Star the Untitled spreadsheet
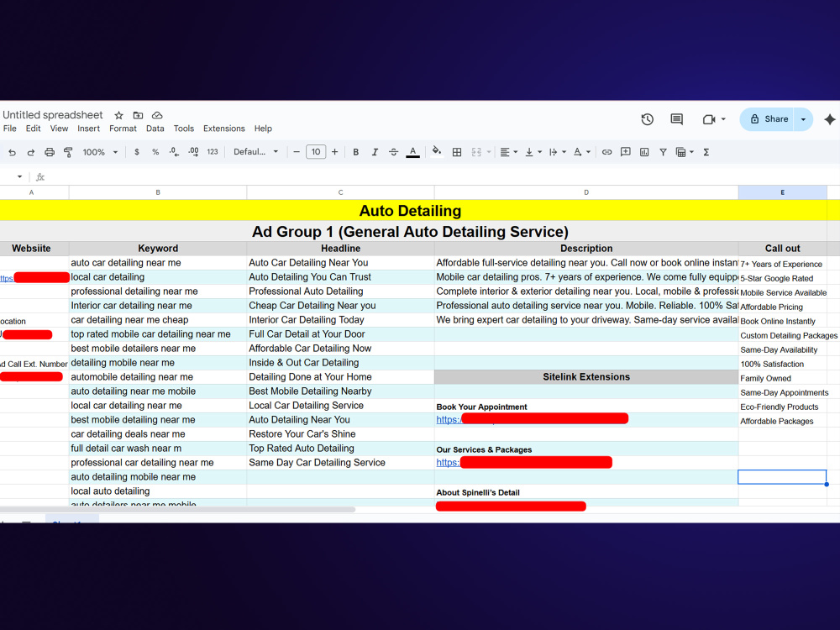 [x=119, y=115]
